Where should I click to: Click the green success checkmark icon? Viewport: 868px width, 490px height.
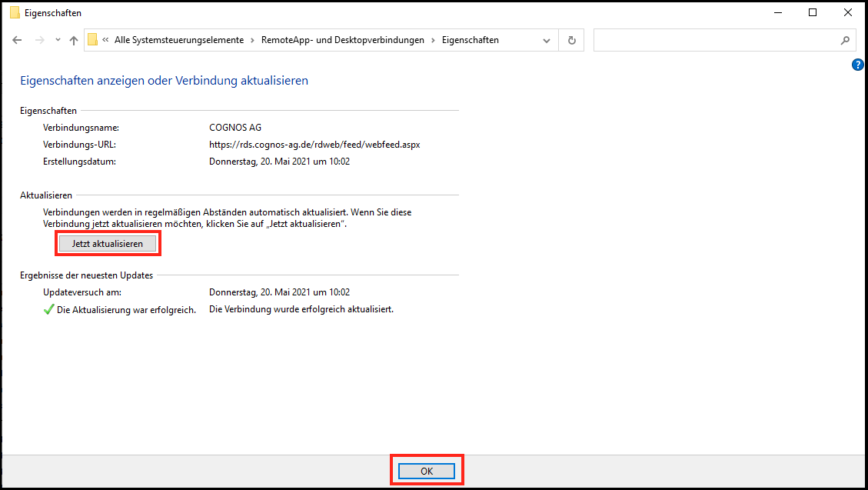(x=48, y=310)
